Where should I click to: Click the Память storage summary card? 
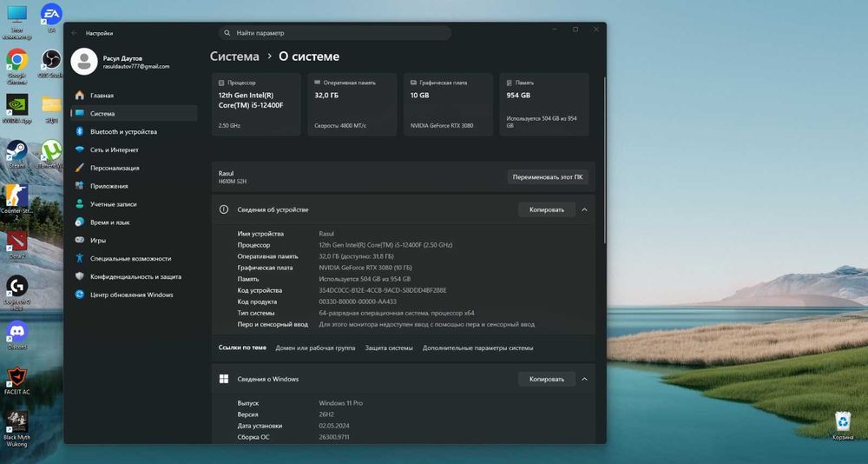pos(544,104)
